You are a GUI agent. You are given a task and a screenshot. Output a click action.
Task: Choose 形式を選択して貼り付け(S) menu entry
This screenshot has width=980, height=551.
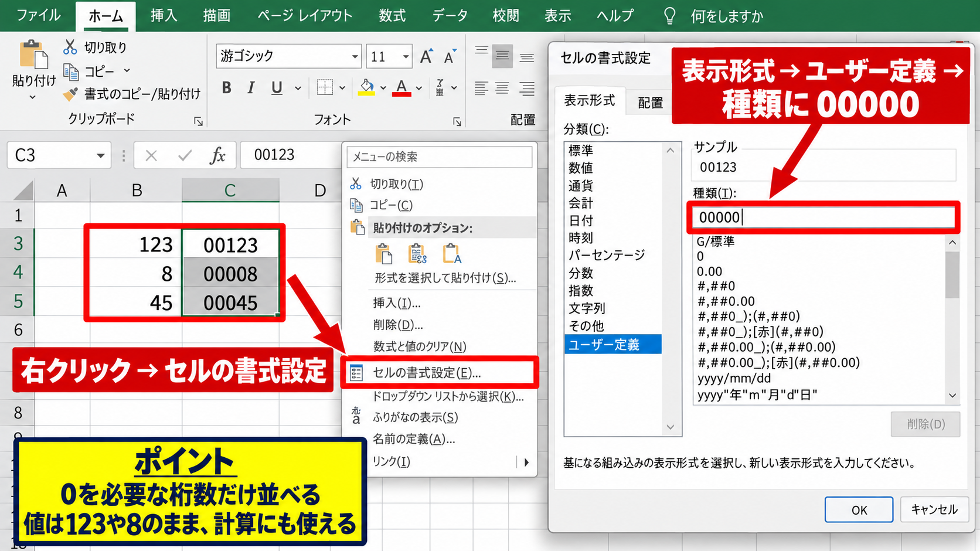tap(444, 278)
